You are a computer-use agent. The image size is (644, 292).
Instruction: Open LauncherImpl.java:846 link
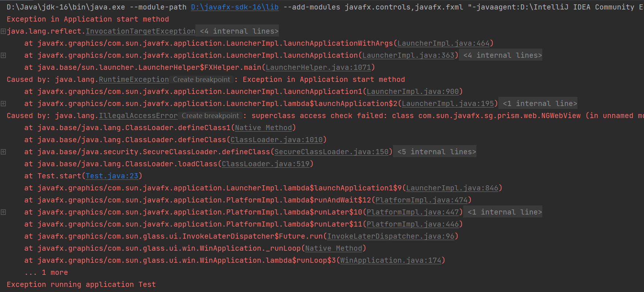click(452, 188)
